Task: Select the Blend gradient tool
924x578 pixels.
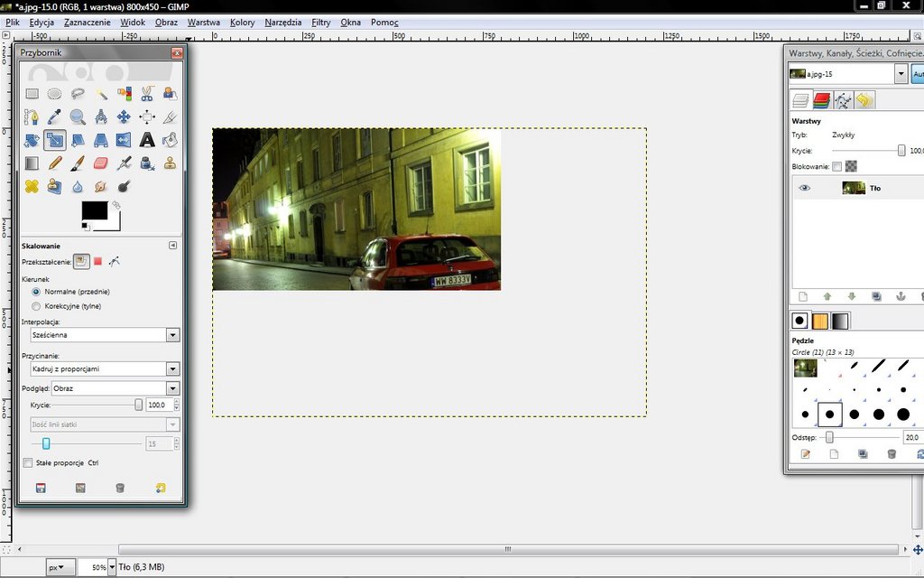Action: click(32, 163)
